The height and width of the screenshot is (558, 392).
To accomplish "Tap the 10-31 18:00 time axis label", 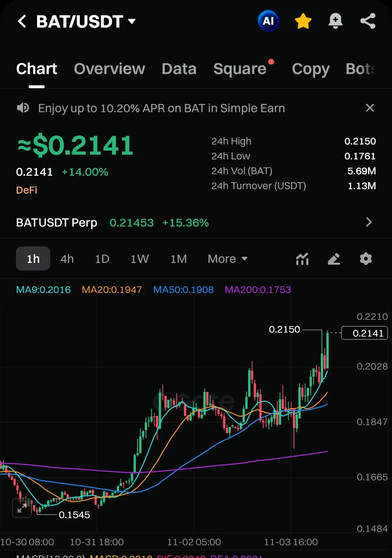I will [97, 542].
